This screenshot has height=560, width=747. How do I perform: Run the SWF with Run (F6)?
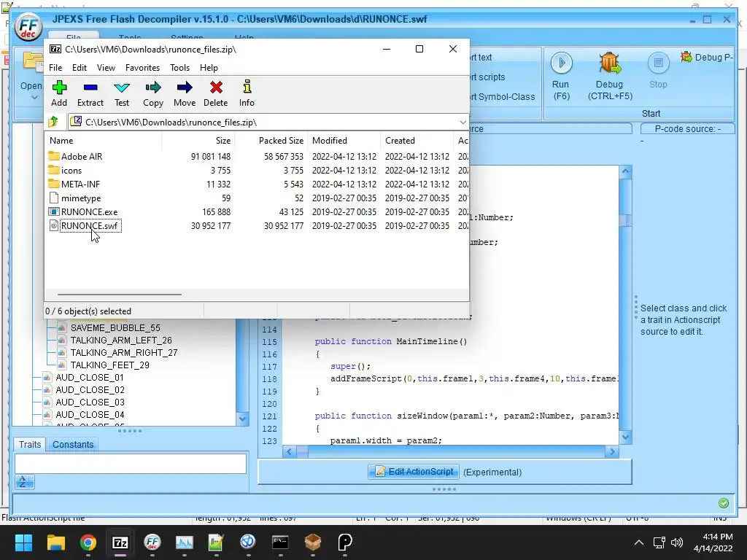(561, 76)
